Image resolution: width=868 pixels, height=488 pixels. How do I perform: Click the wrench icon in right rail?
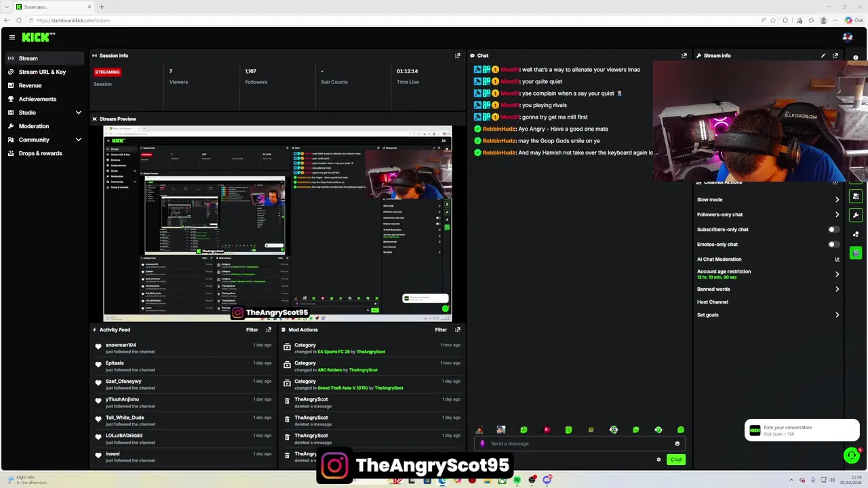click(856, 216)
